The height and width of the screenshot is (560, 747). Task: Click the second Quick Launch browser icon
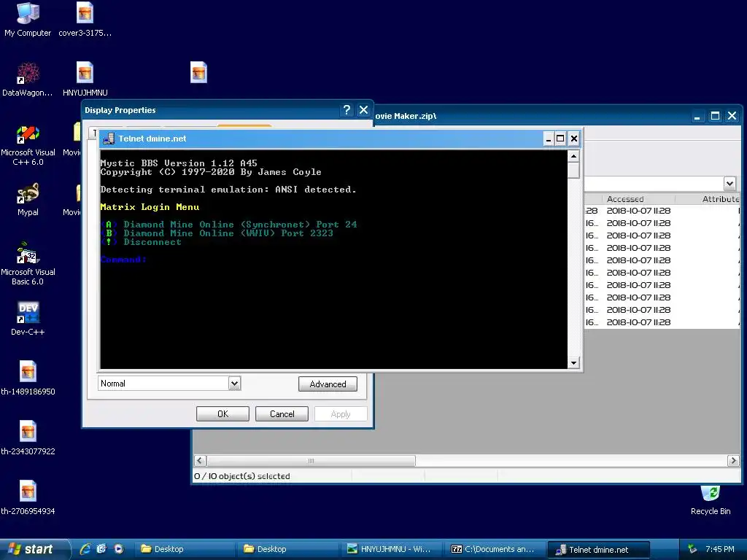(101, 549)
